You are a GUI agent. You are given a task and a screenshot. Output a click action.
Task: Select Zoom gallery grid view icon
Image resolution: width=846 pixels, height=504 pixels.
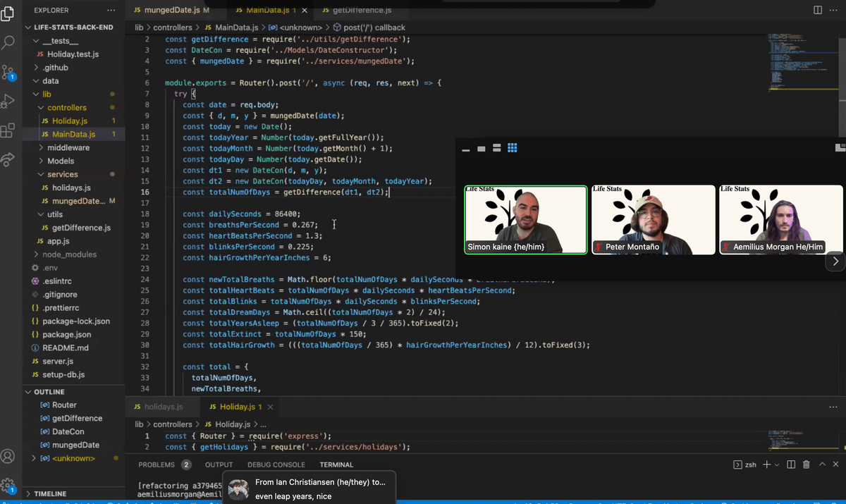click(513, 148)
